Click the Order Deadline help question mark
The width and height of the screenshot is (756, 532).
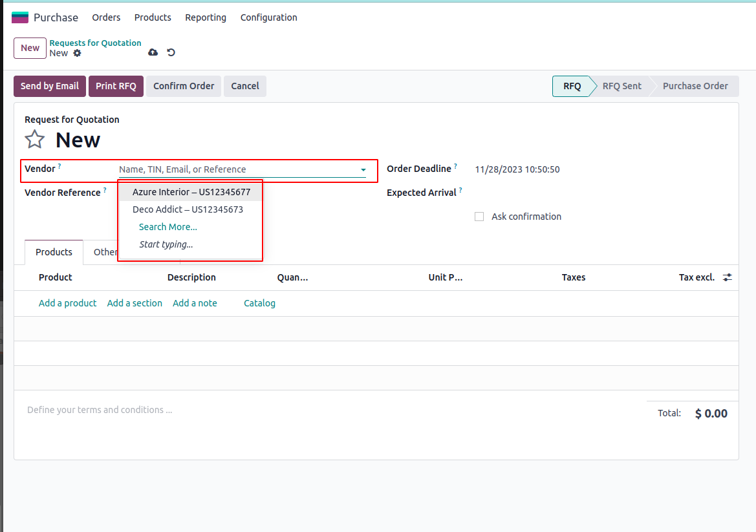[456, 165]
